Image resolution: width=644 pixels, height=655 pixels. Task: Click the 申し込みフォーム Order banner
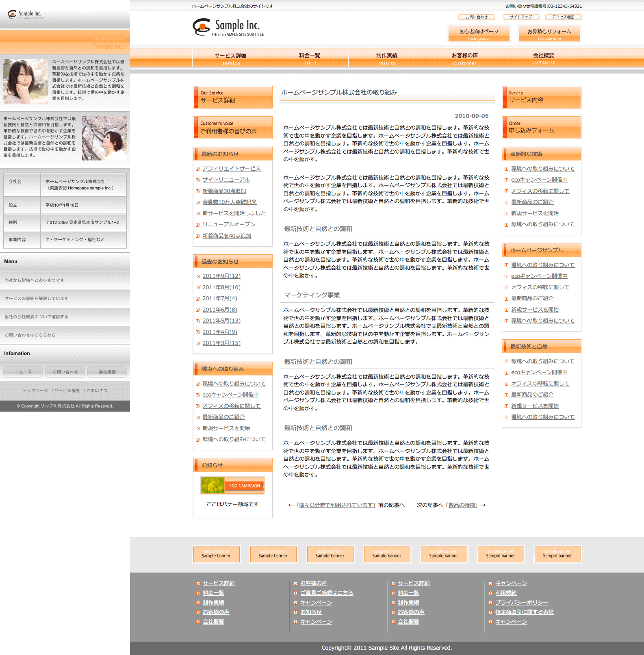[x=541, y=128]
